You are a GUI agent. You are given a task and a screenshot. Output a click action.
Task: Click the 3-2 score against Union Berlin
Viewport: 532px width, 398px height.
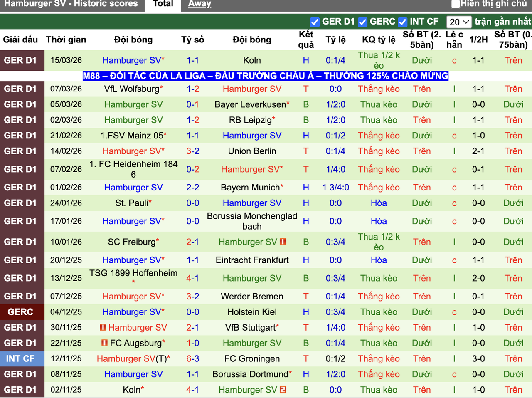point(193,151)
